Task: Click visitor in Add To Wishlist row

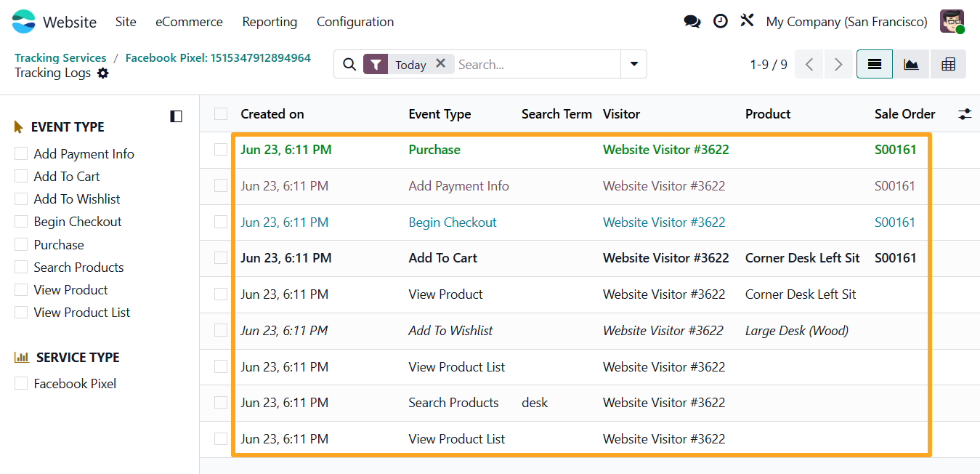Action: point(663,331)
